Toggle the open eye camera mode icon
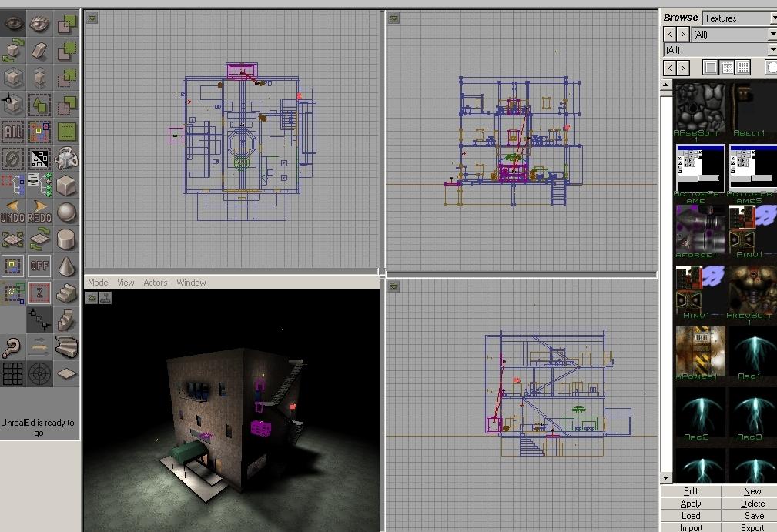 click(x=13, y=24)
